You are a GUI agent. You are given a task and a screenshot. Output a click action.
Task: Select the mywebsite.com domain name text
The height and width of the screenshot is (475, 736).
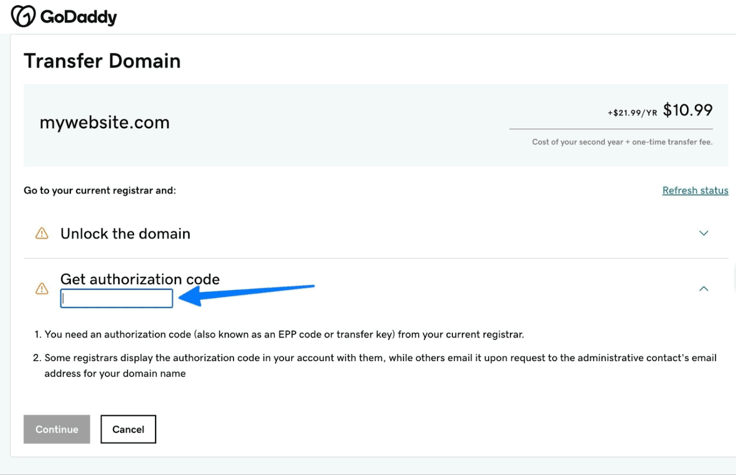point(105,123)
